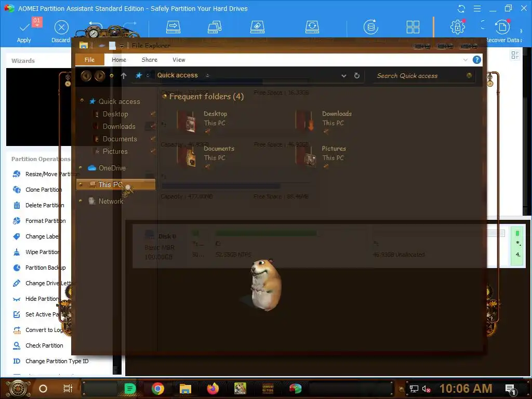This screenshot has height=399, width=532.
Task: Click the wipe disk eraser icon in AOMEI toolbar
Action: click(x=257, y=27)
